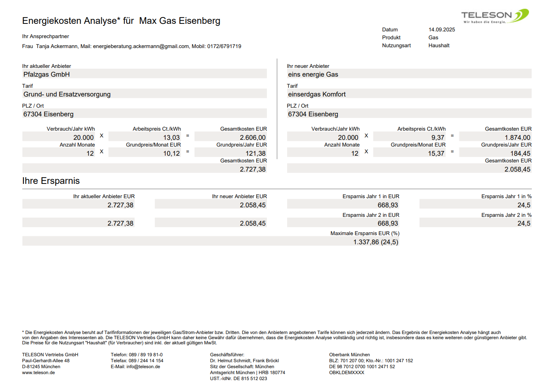554x392 pixels.
Task: Click the Energiekosten Analyse document title
Action: 121,21
